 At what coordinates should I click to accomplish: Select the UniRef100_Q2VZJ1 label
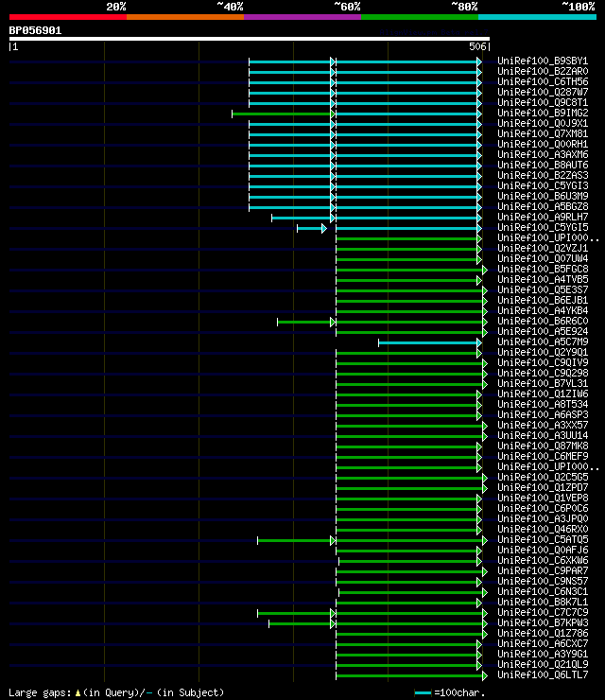click(x=543, y=248)
